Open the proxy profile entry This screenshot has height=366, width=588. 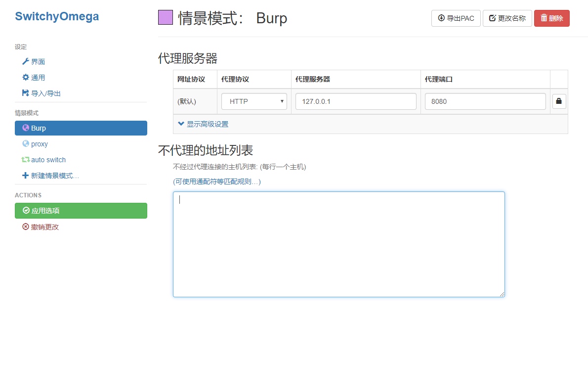pos(40,144)
